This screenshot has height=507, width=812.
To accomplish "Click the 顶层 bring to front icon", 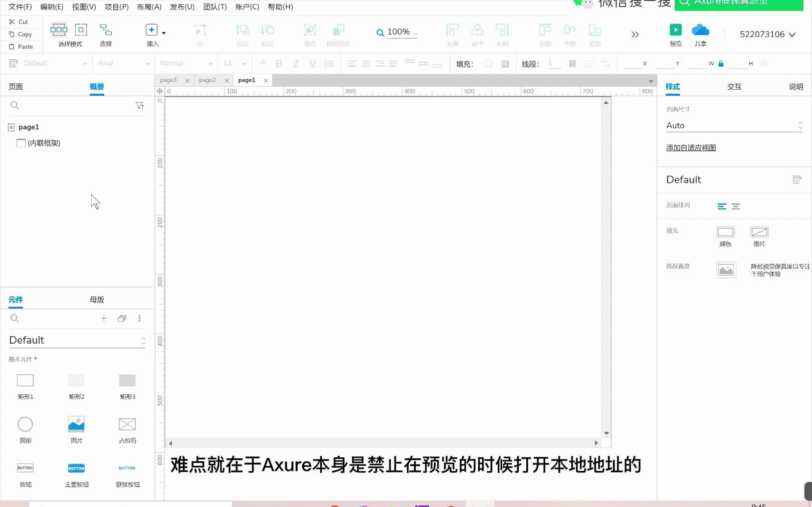I will coord(243,30).
